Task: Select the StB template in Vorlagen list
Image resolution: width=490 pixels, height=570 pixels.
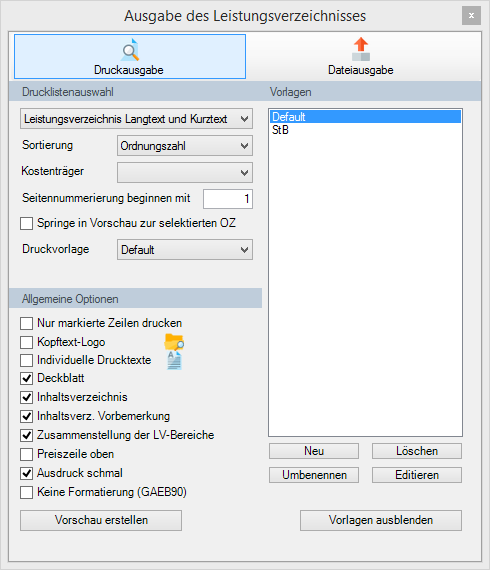Action: tap(365, 130)
